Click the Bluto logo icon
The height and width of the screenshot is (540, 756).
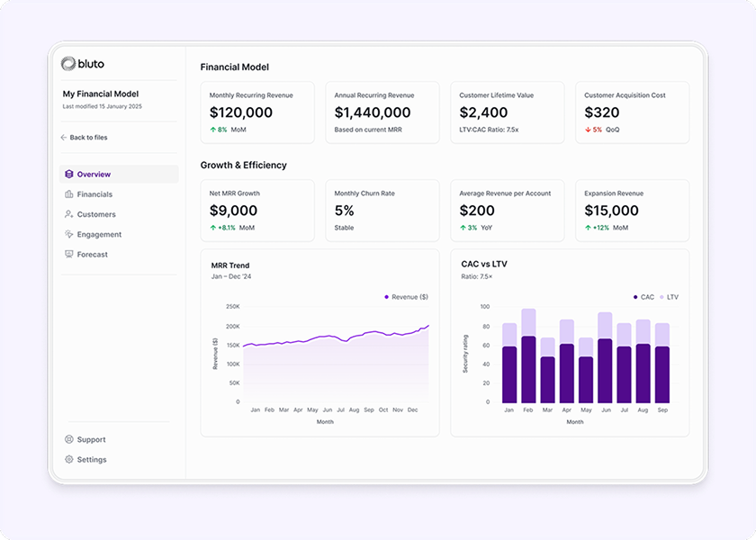[68, 64]
